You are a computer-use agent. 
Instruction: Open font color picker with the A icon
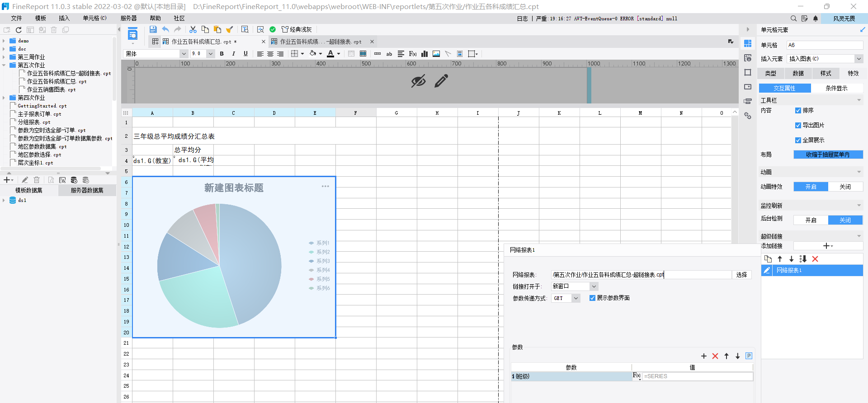[330, 54]
